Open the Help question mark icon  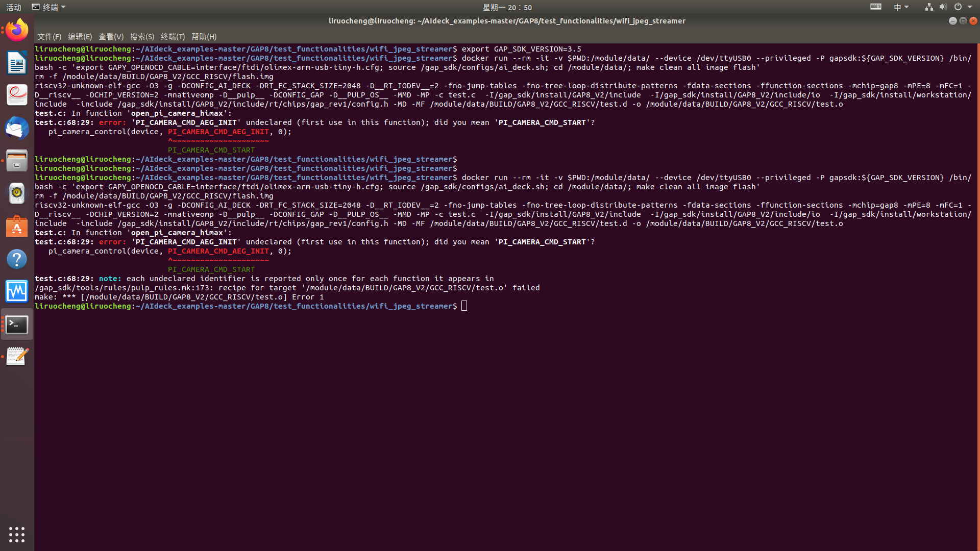tap(17, 259)
